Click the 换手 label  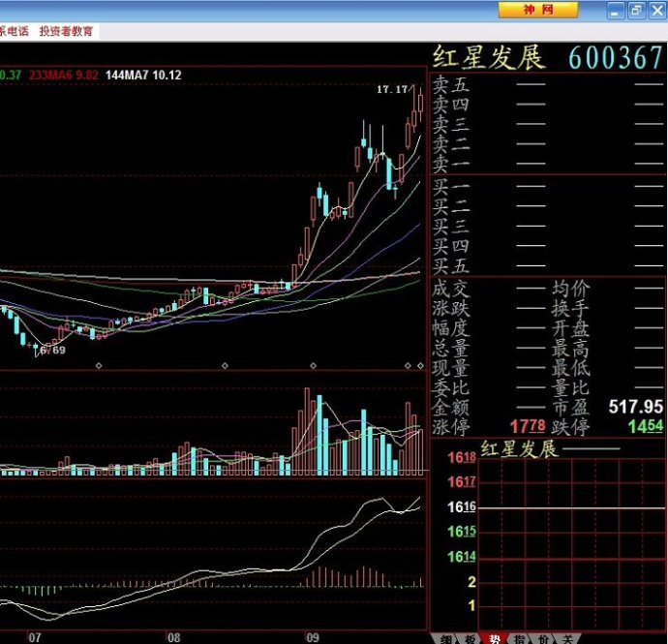point(571,309)
